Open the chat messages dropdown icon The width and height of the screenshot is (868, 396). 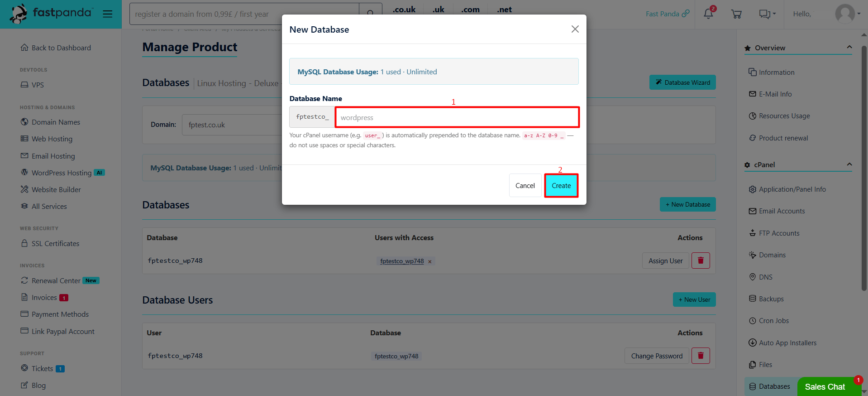pyautogui.click(x=767, y=14)
